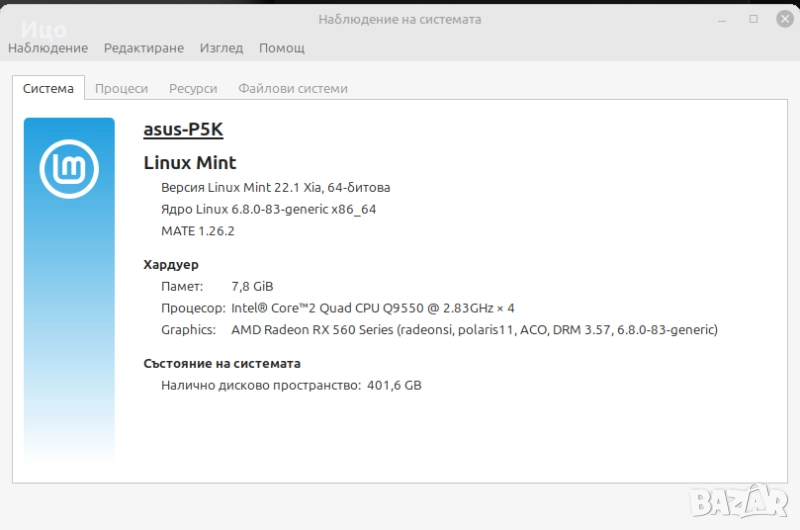This screenshot has height=530, width=800.
Task: Switch to the Процеси tab
Action: coord(121,88)
